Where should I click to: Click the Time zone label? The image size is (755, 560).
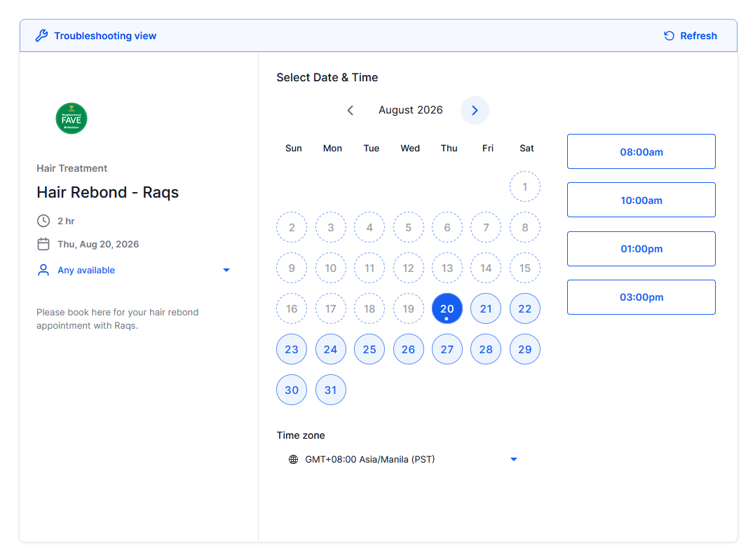301,435
